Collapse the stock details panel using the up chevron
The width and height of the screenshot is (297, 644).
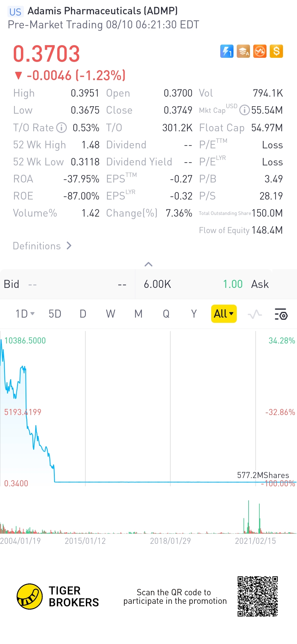pos(148,264)
